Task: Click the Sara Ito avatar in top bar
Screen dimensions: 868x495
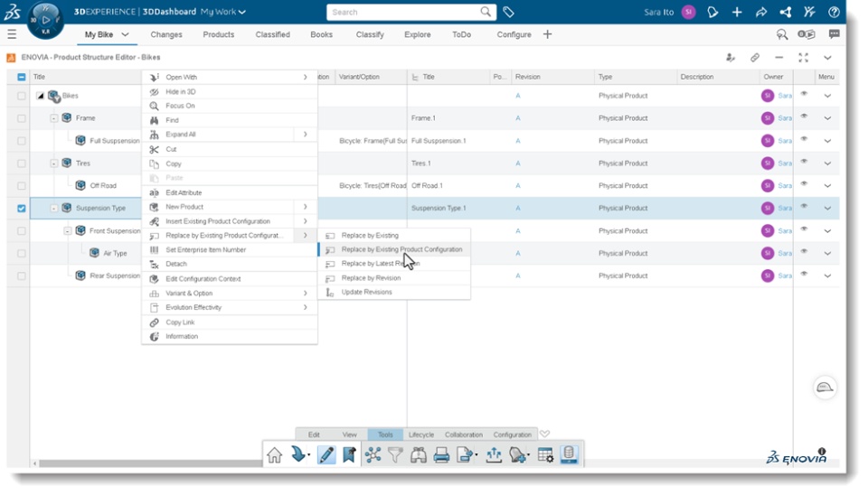Action: (x=688, y=12)
